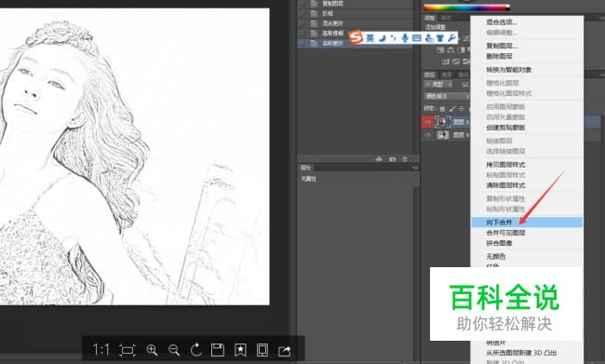Viewport: 605px width, 364px height.
Task: Rotate the image with the rotate icon
Action: 196,350
